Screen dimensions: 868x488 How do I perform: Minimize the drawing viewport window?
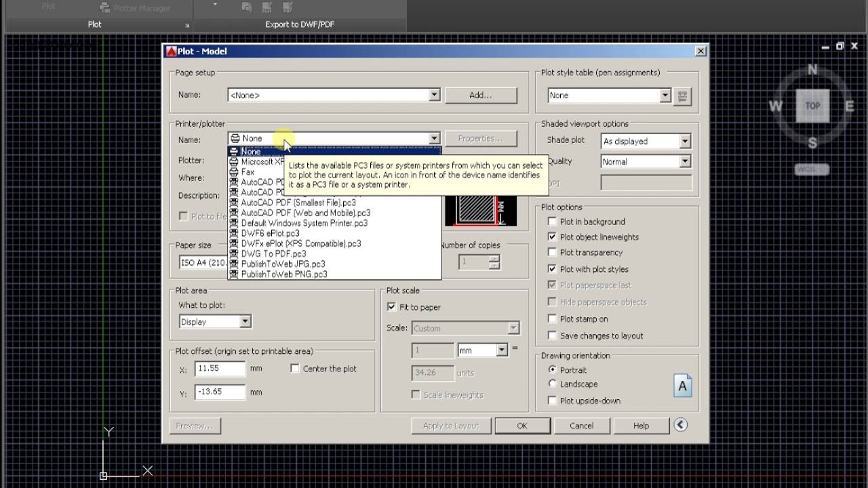825,47
